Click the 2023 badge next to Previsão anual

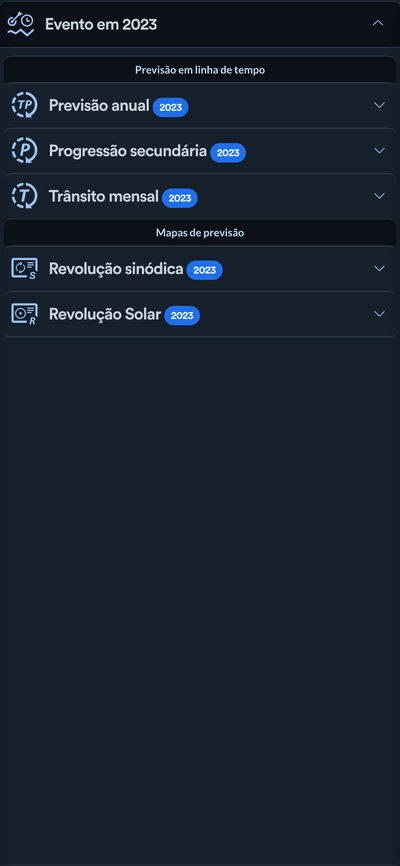click(x=171, y=107)
